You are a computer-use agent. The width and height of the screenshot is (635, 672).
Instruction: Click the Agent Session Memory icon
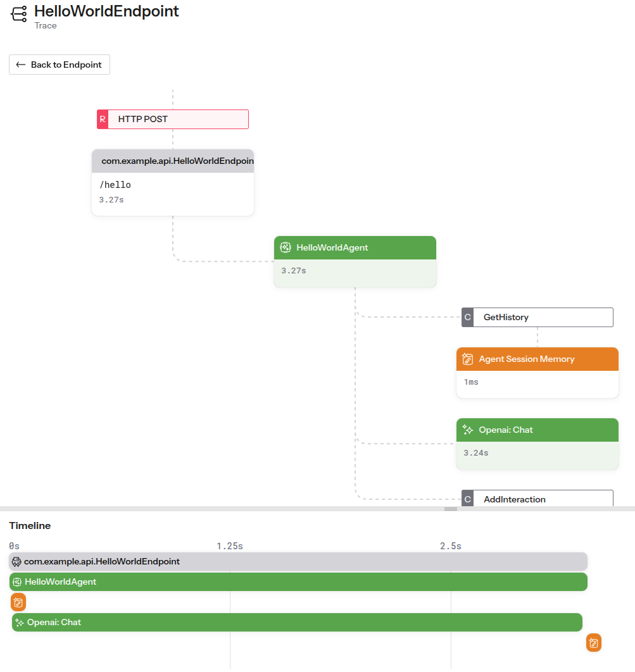(x=468, y=359)
